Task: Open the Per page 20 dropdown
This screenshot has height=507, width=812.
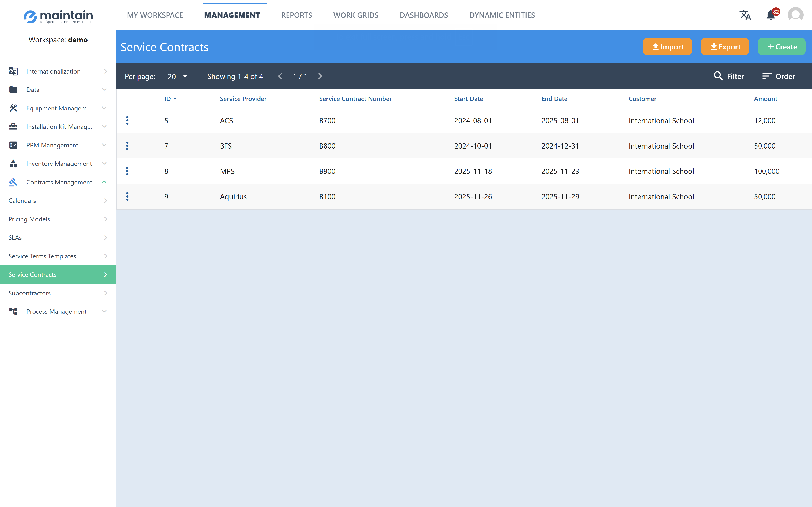Action: coord(177,76)
